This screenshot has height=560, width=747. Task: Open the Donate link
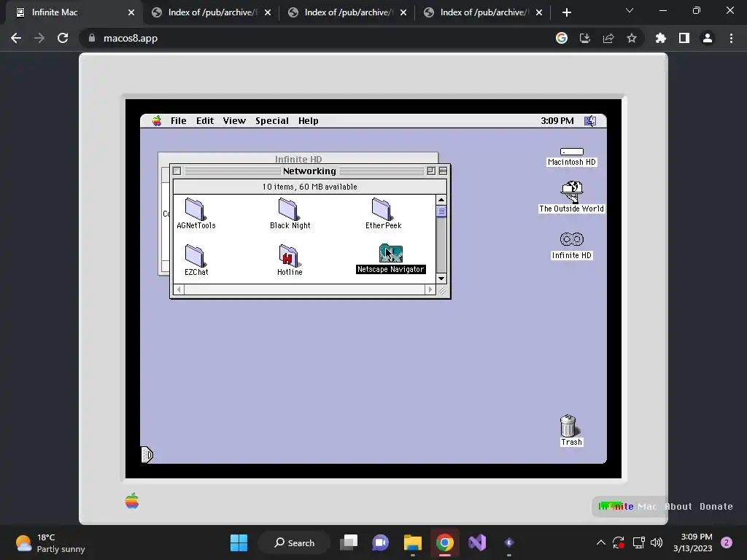tap(716, 507)
